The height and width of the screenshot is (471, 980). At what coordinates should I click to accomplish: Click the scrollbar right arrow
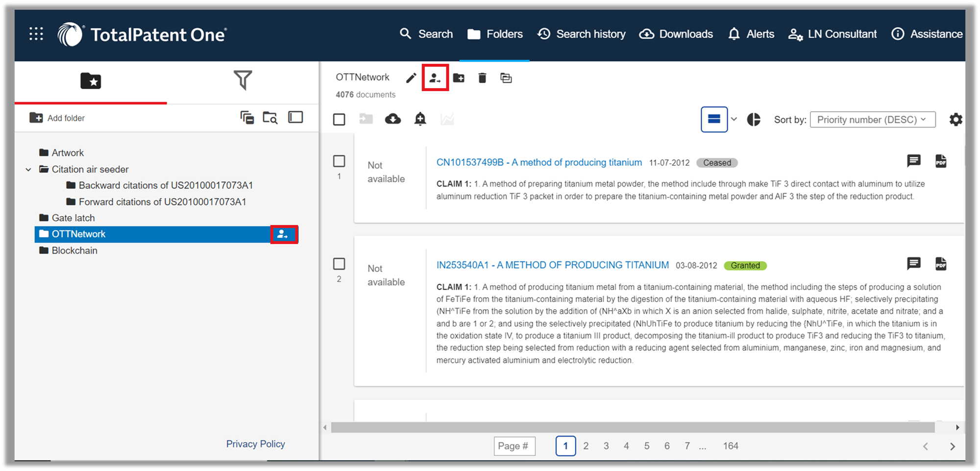[x=957, y=427]
